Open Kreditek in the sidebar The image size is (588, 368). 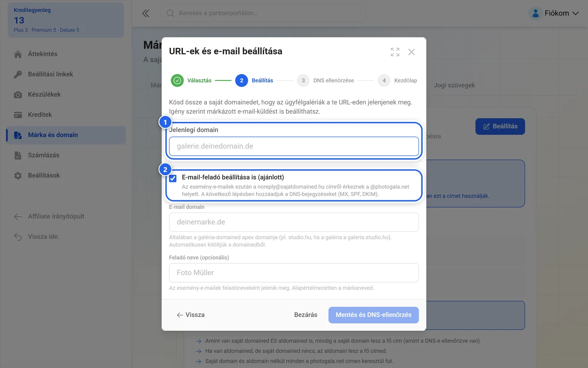66,115
